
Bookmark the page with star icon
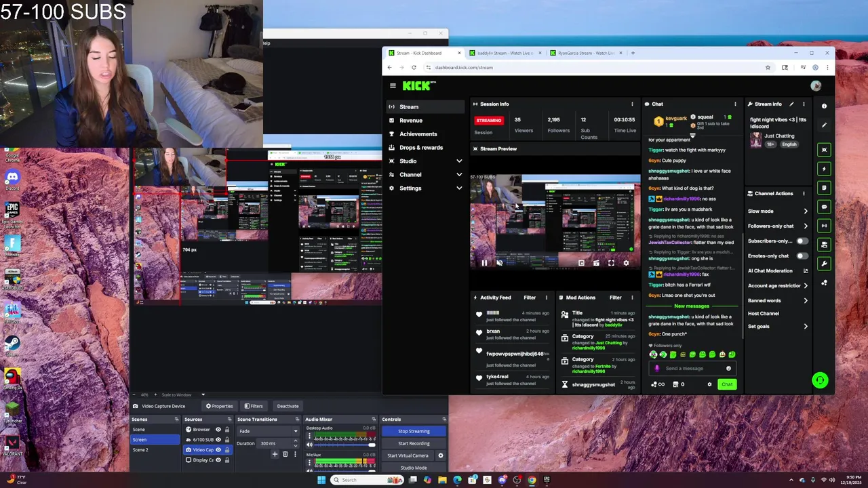coord(768,67)
